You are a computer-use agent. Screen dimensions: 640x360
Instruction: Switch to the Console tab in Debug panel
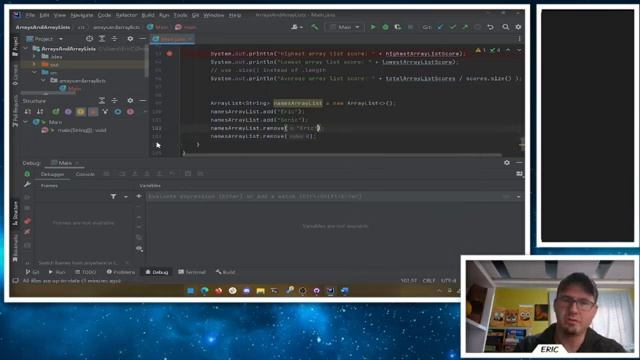click(x=85, y=174)
